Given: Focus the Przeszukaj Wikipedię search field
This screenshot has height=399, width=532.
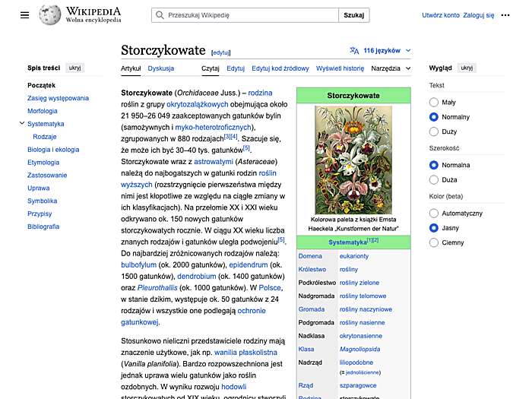Looking at the screenshot, I should tap(245, 15).
